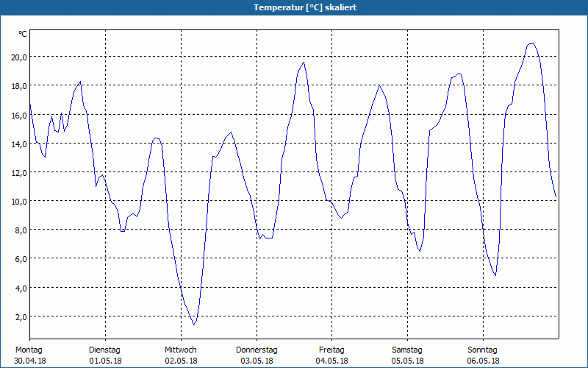
Task: Click the Freitag day label
Action: (x=331, y=350)
